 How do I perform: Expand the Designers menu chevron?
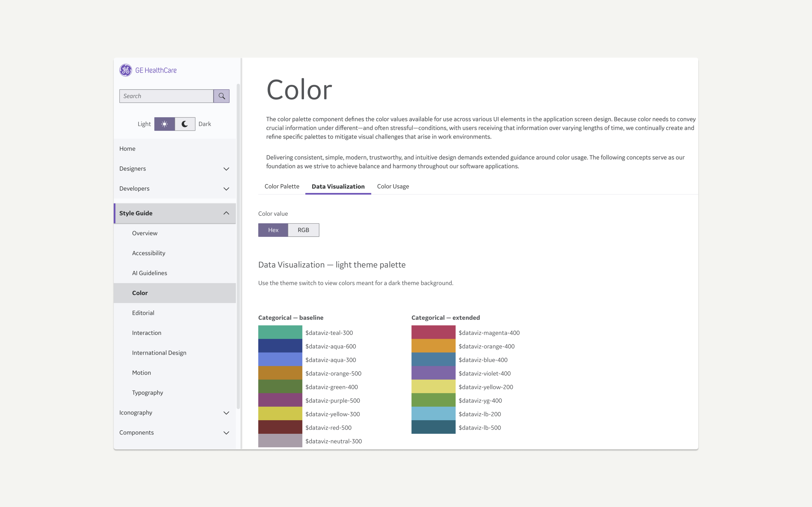(x=226, y=169)
